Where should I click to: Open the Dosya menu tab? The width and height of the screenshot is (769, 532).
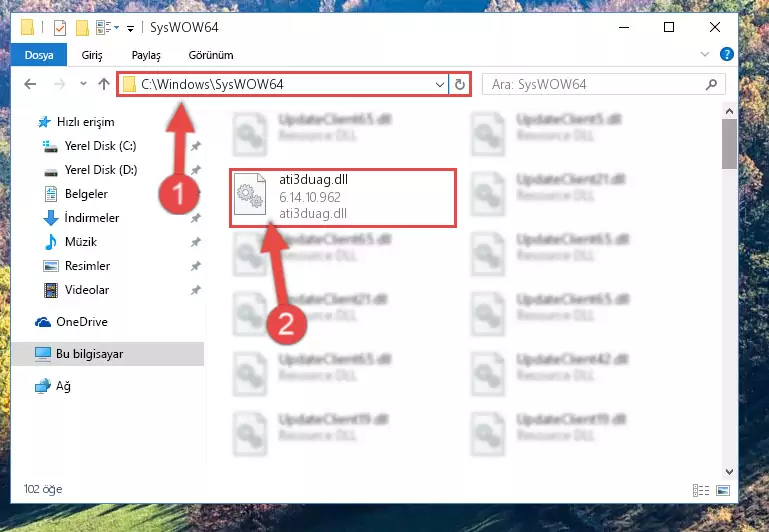point(39,55)
